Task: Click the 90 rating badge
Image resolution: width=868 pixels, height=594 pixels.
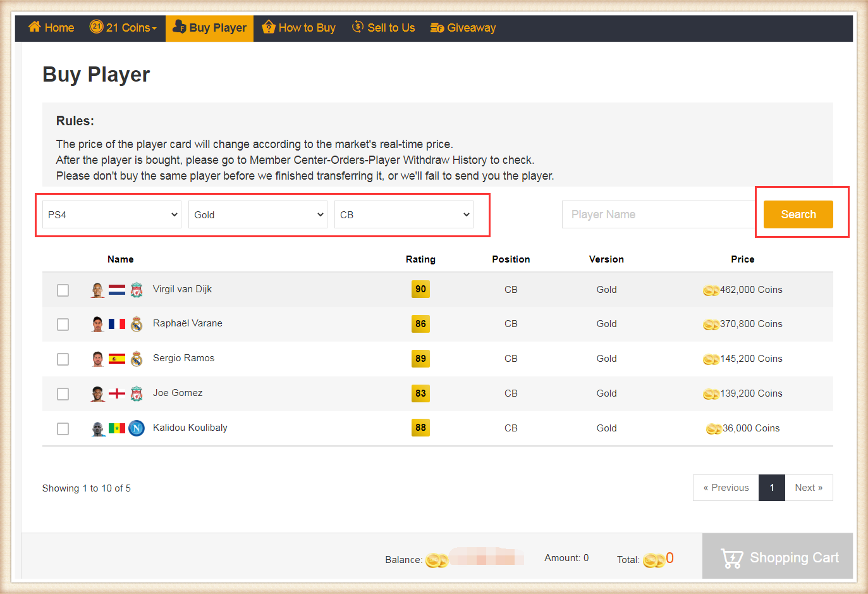Action: tap(420, 289)
